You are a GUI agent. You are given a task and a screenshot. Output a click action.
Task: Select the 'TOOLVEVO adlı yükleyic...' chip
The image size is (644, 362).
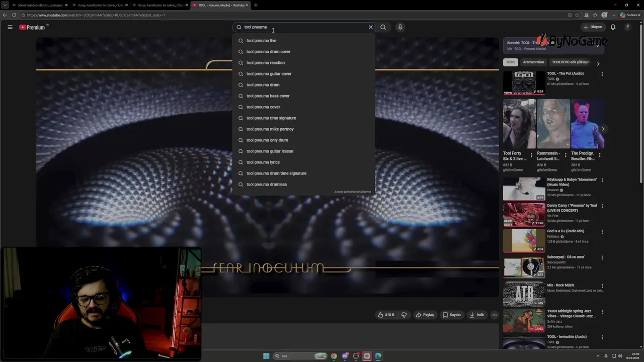pyautogui.click(x=571, y=62)
